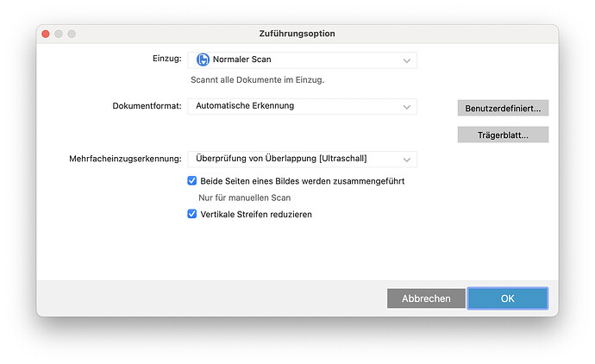
Task: Uncheck the Beide Seiten eines Bildes checkbox
Action: [192, 181]
